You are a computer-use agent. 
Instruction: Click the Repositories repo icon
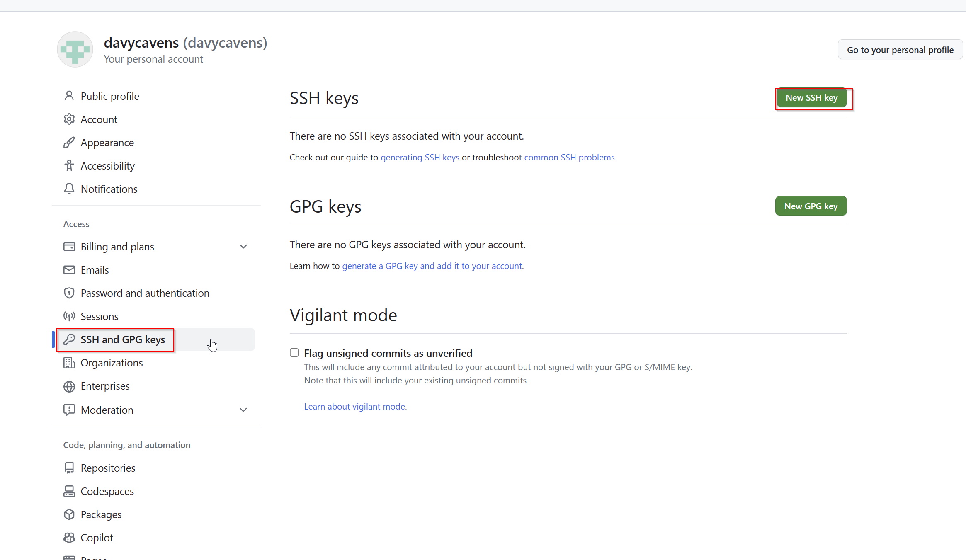[x=69, y=468]
